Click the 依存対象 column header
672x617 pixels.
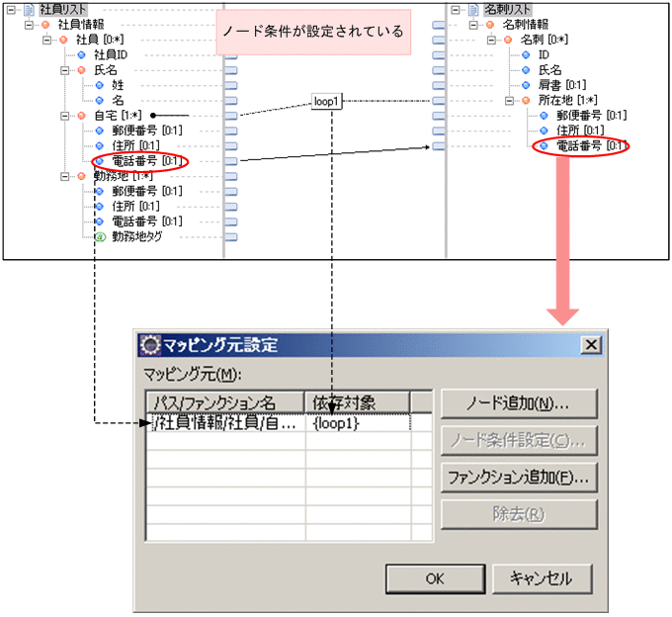pos(358,402)
